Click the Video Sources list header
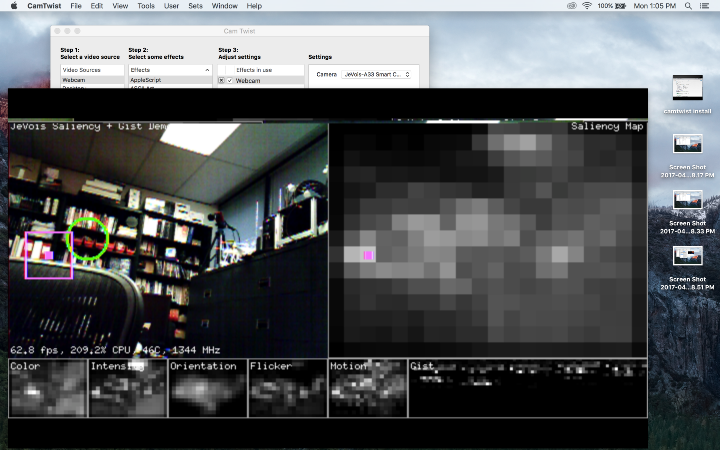Viewport: 720px width, 450px height. click(x=93, y=70)
